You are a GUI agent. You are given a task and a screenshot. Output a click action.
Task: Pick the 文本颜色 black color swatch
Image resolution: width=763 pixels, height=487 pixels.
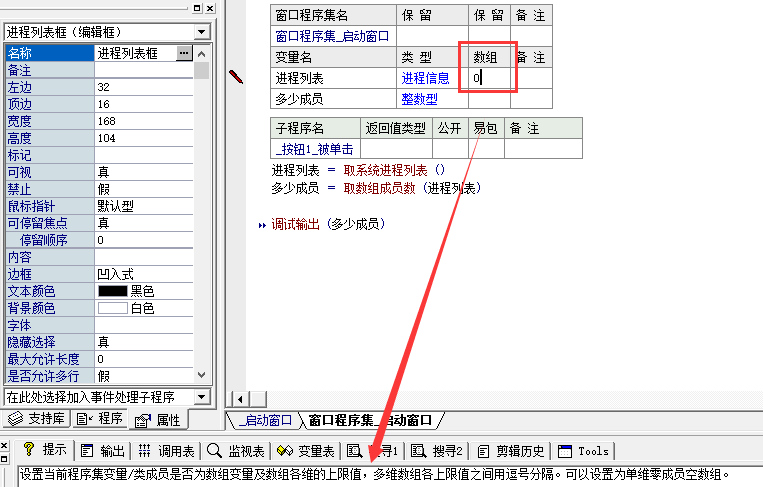click(112, 290)
